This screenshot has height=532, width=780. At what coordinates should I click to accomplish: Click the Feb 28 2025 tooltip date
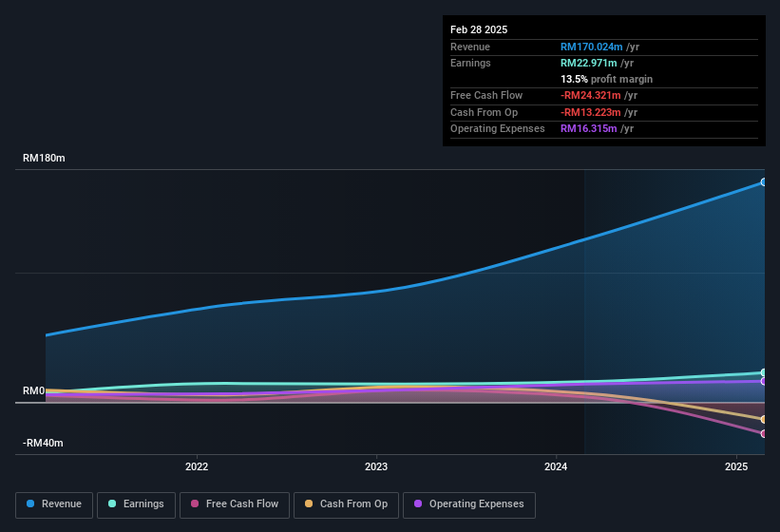pos(479,29)
